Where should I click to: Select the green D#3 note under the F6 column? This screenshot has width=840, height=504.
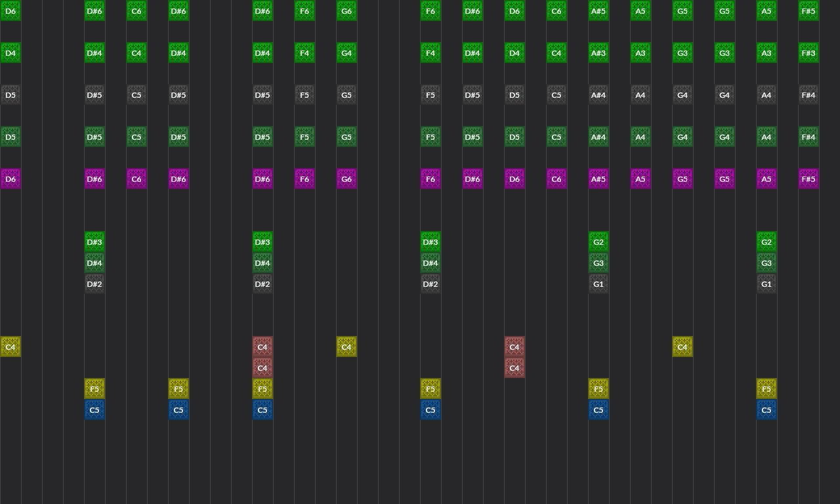430,242
